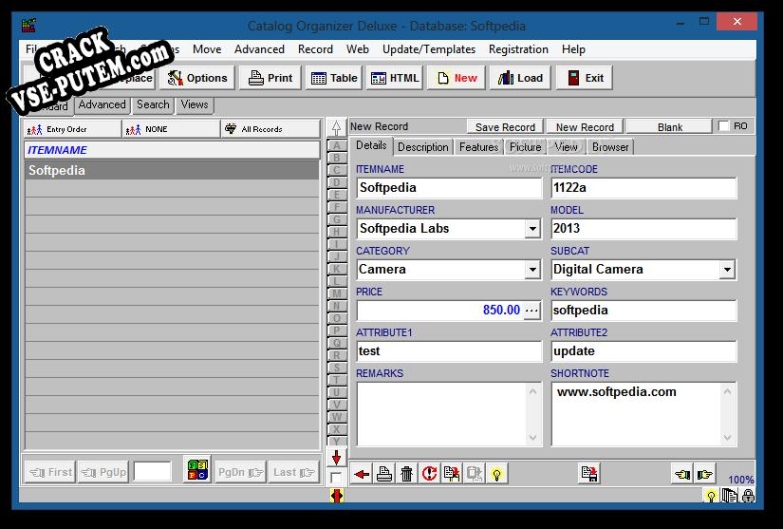The width and height of the screenshot is (783, 529).
Task: Open the CATEGORY dropdown arrow
Action: point(533,270)
